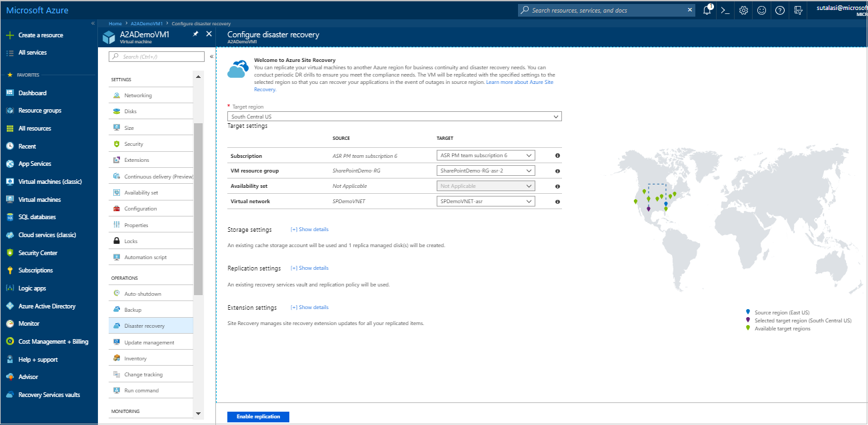
Task: Pin the A2ADemoVM1 blade
Action: coord(195,34)
